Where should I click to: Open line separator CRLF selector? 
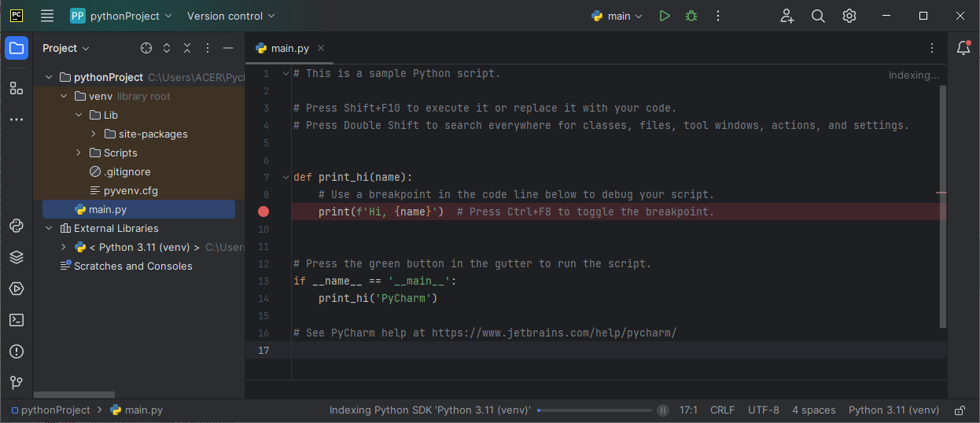[x=722, y=410]
